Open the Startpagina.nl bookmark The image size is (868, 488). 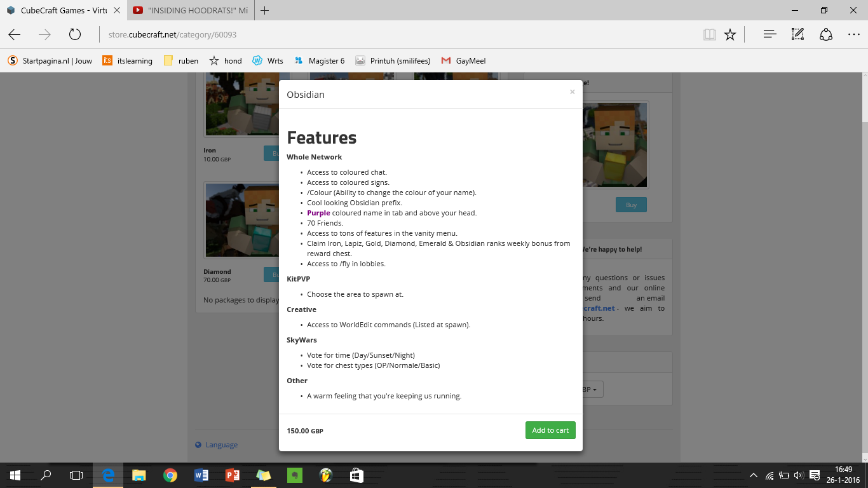[50, 61]
